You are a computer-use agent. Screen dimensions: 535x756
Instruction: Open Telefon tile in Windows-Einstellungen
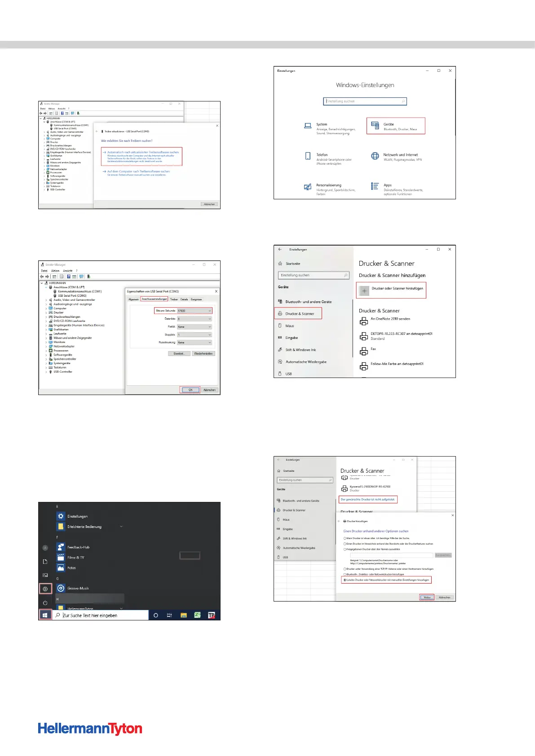tap(329, 159)
